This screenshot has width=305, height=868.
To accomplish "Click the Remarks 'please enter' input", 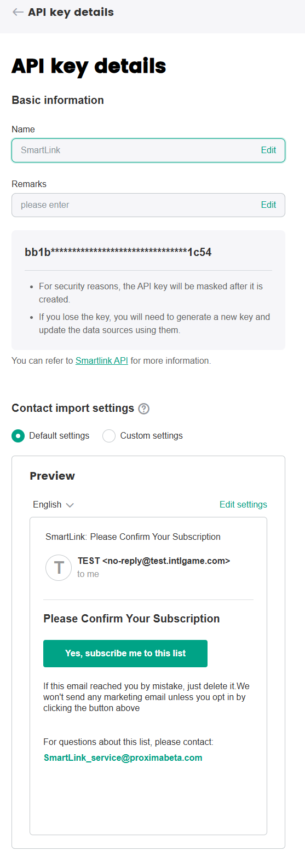I will pos(148,205).
